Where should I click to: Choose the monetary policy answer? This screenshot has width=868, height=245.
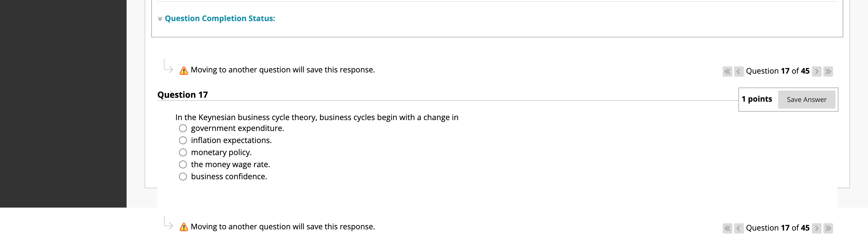click(x=183, y=152)
